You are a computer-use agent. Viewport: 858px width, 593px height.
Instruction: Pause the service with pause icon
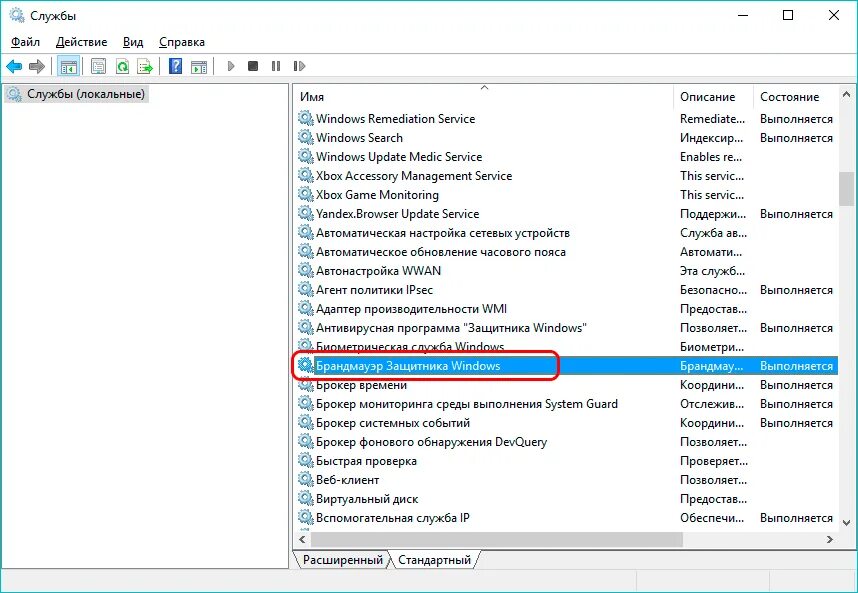pyautogui.click(x=276, y=66)
